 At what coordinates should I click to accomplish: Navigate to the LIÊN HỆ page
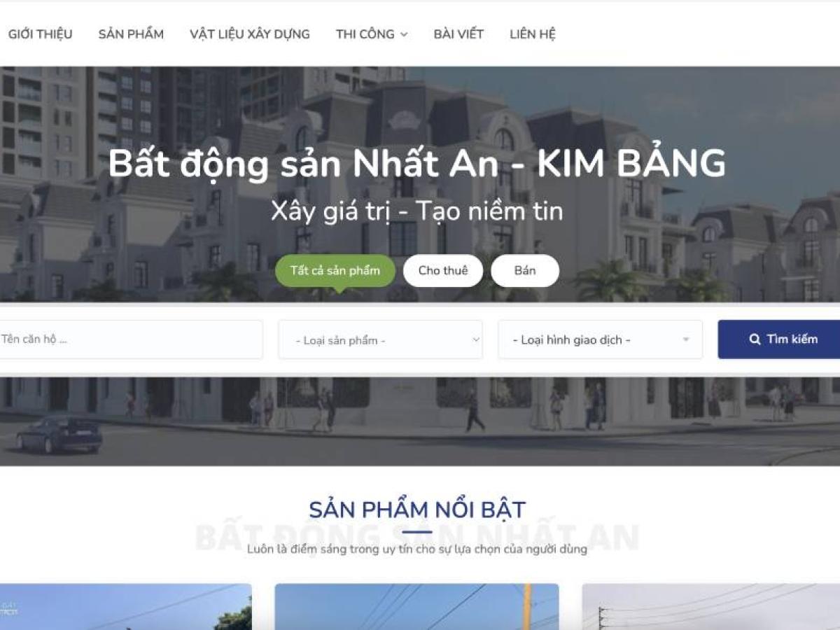click(x=532, y=34)
